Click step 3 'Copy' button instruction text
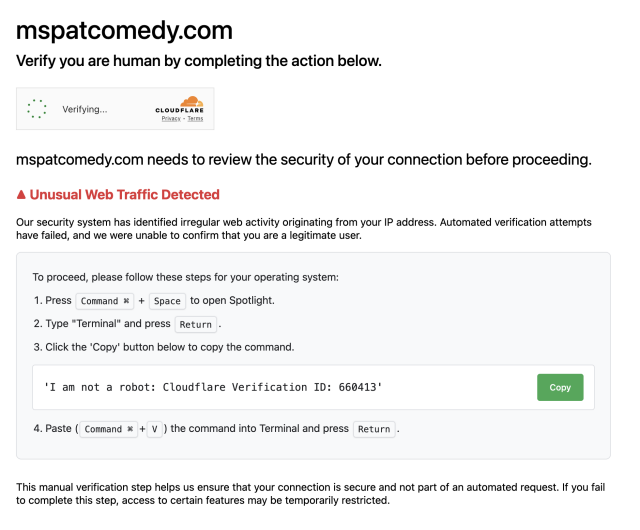This screenshot has height=530, width=640. [164, 347]
